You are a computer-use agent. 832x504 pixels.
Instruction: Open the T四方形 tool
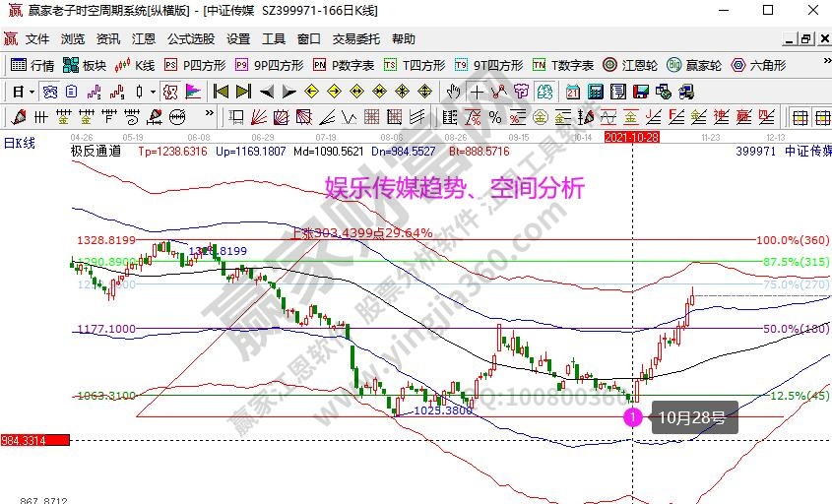tap(415, 65)
